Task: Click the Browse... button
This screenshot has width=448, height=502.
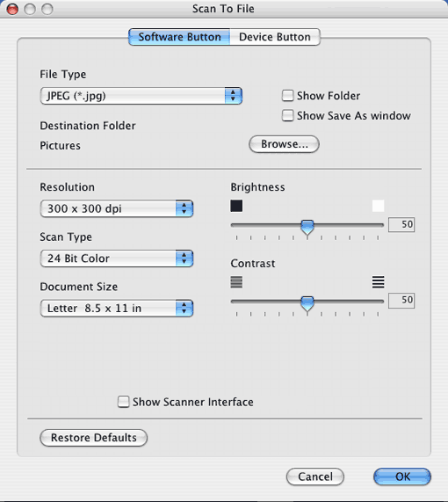Action: 284,144
